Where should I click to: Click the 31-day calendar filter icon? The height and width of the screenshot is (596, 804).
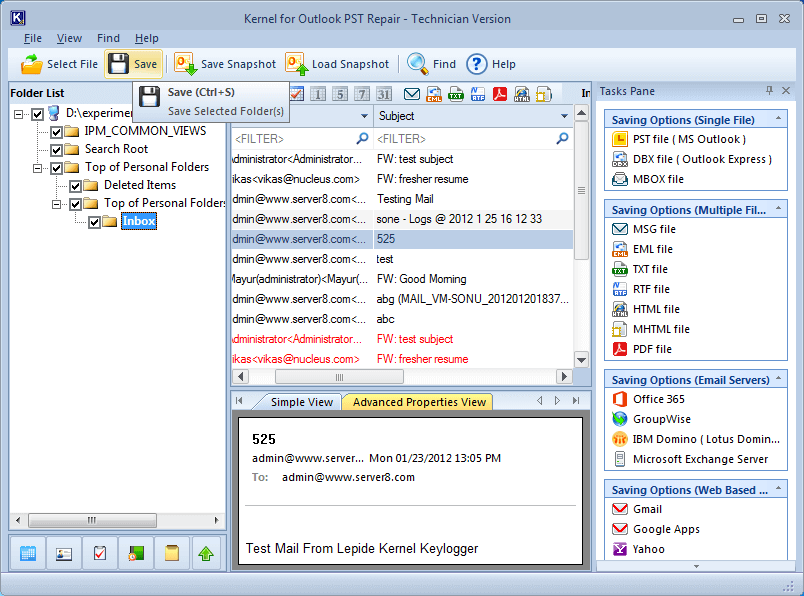coord(384,94)
